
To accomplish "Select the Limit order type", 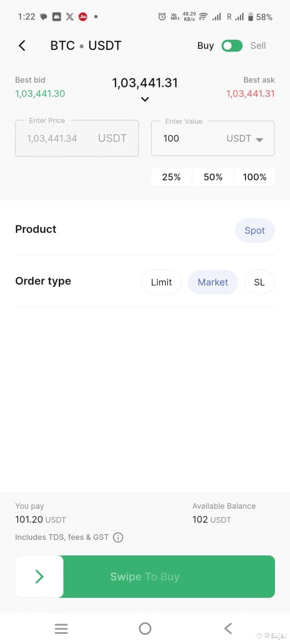I will 162,282.
